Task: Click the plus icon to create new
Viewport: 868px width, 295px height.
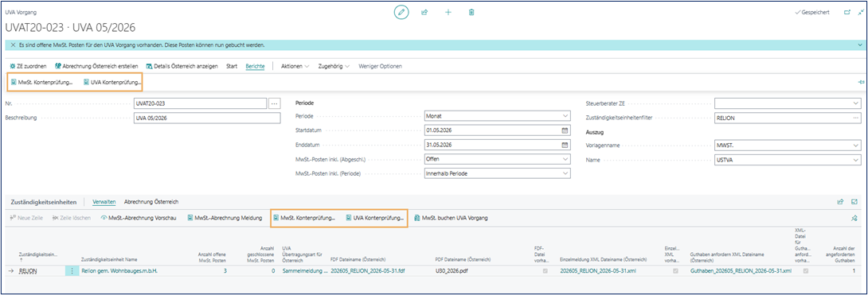Action: pyautogui.click(x=448, y=12)
